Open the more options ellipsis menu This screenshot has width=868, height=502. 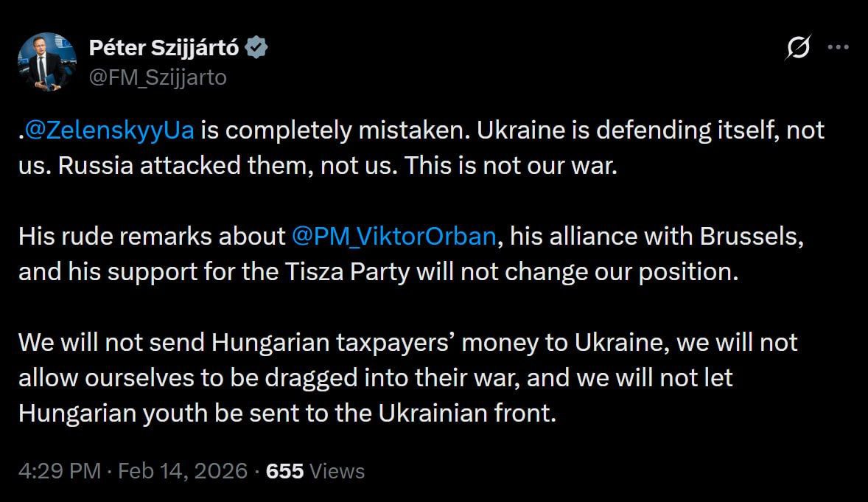[839, 48]
